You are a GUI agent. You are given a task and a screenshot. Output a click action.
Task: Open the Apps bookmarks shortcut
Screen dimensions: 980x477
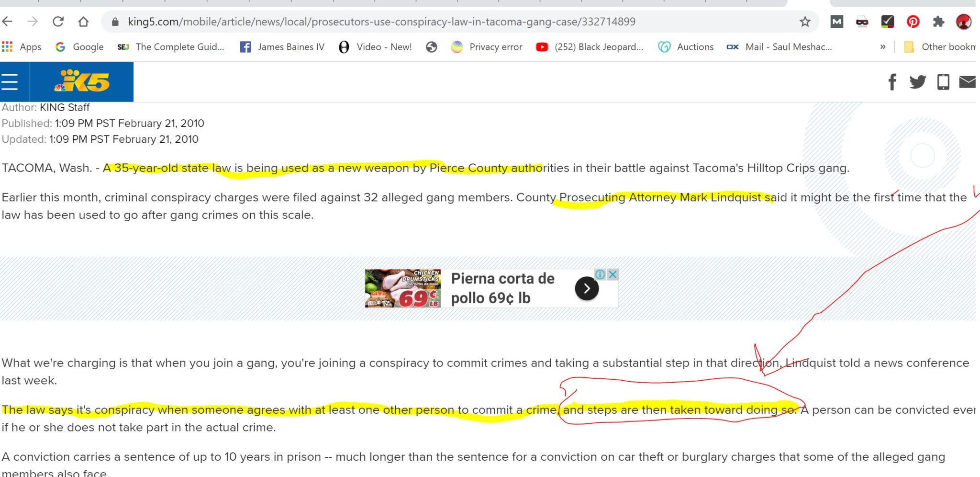tap(22, 47)
